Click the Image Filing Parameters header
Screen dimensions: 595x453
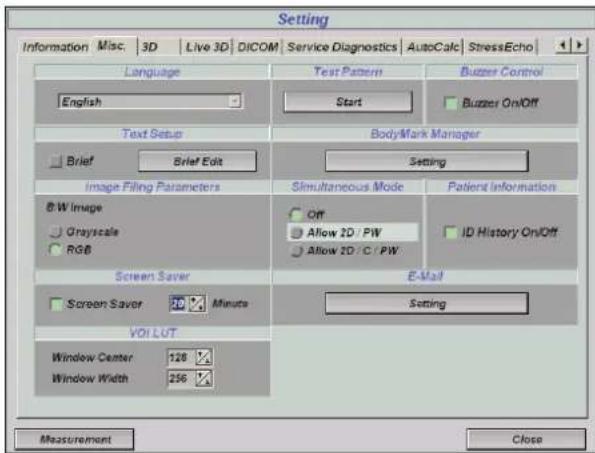153,187
